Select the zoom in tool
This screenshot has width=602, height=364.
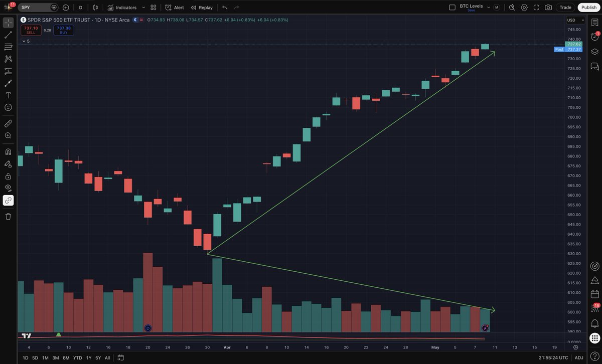[8, 135]
